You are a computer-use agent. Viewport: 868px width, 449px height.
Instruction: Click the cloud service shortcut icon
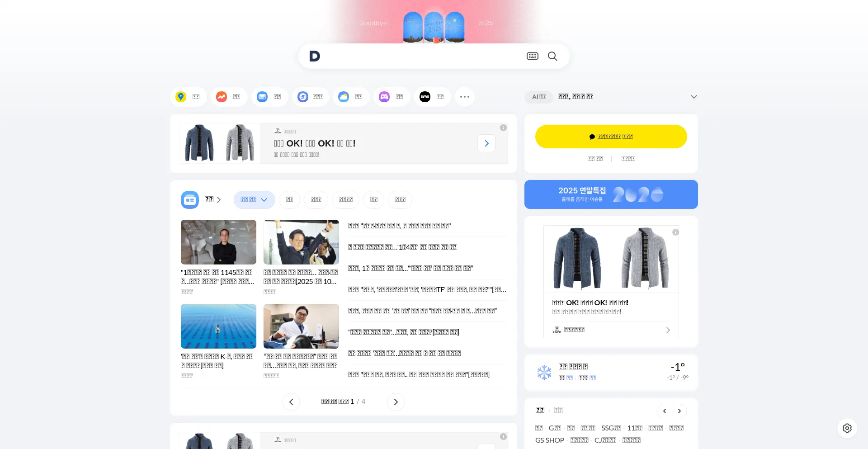[x=344, y=96]
